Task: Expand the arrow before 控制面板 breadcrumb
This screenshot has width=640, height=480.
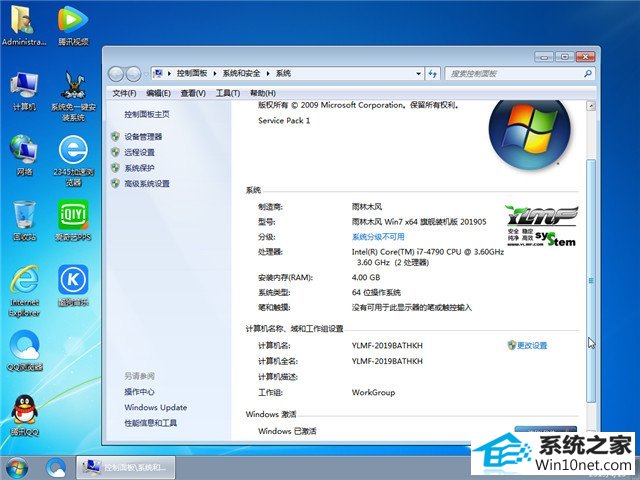Action: pos(169,74)
